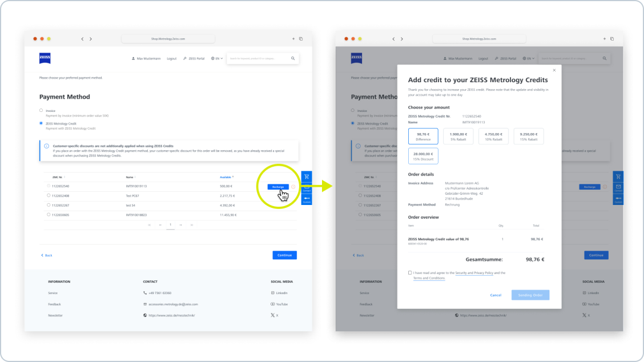Select the Invoice payment radio in left window

pos(41,110)
